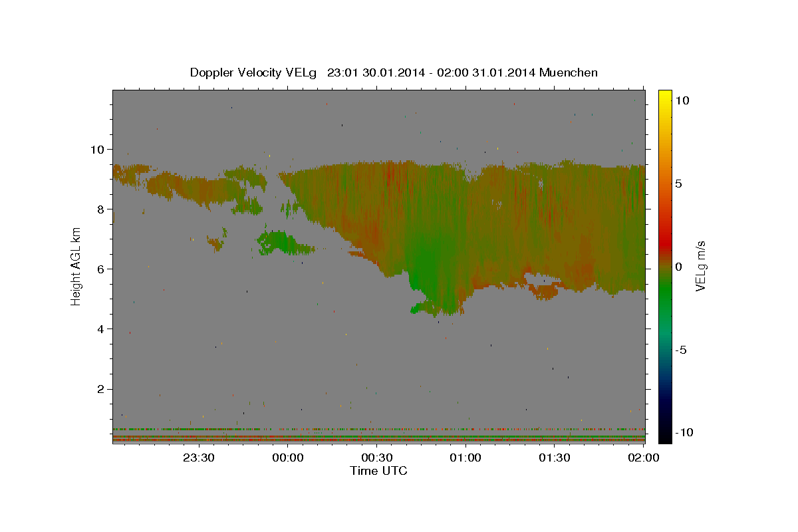This screenshot has width=798, height=532.
Task: Click the colorbar value 5 label
Action: (679, 184)
